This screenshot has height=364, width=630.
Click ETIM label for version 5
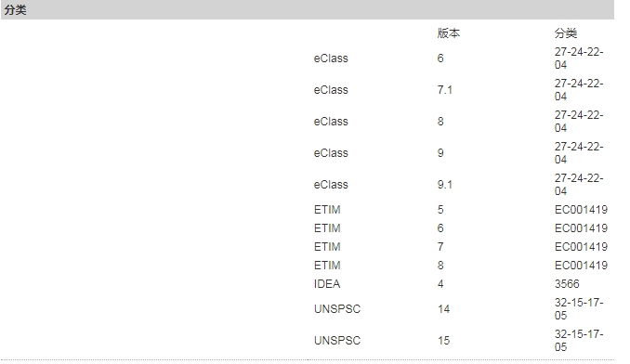click(x=327, y=210)
